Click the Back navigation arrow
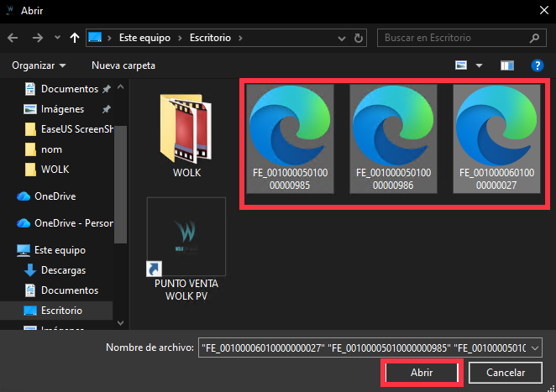The width and height of the screenshot is (556, 392). (13, 38)
